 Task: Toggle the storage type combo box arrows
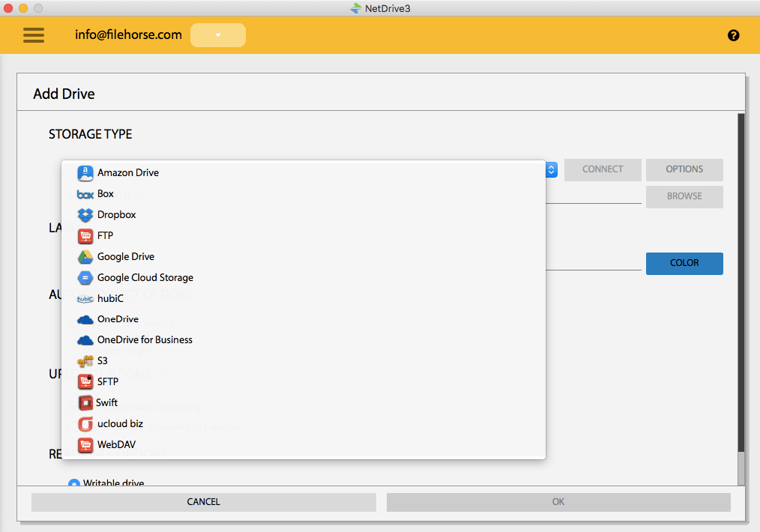coord(552,169)
